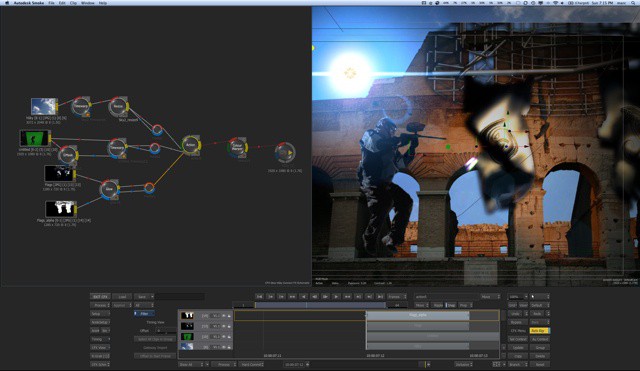Open the Frames dropdown next to transport
This screenshot has width=640, height=371.
396,297
